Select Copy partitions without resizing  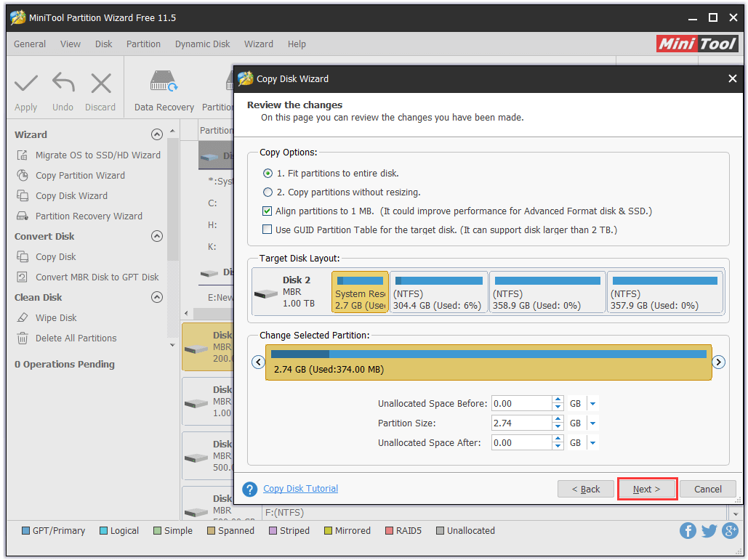point(268,192)
